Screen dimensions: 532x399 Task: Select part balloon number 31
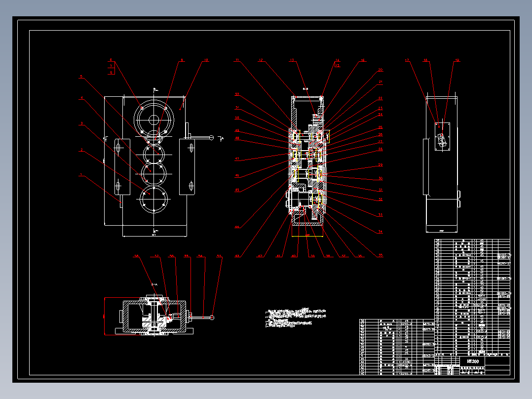[380, 190]
